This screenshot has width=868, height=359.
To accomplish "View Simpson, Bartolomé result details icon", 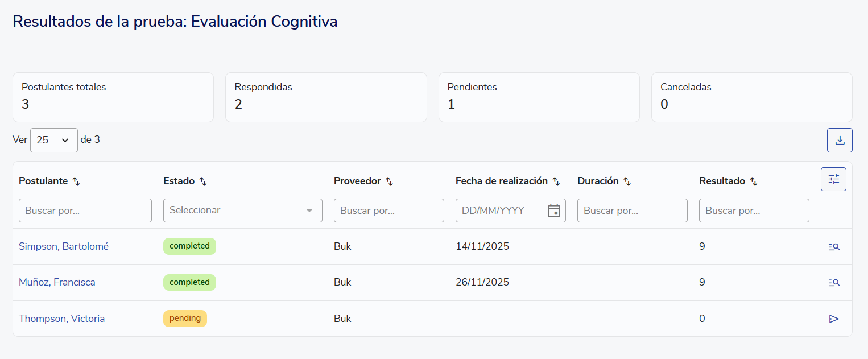I will pyautogui.click(x=834, y=247).
